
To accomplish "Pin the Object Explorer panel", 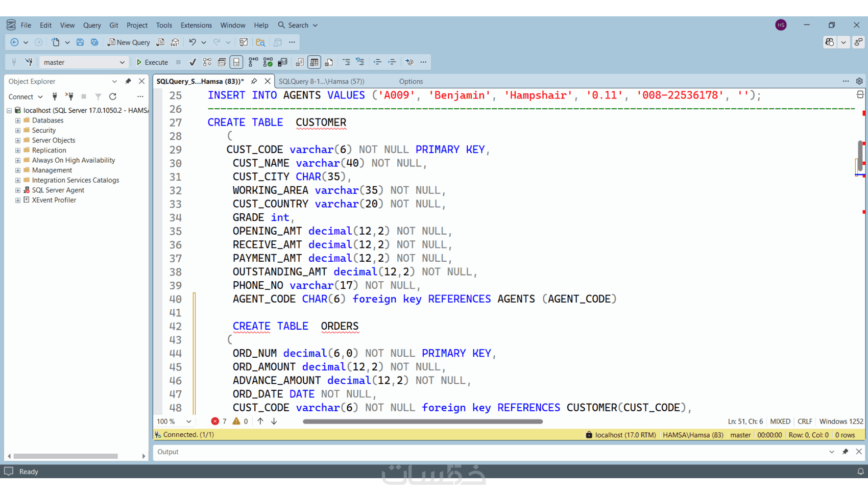I will (128, 81).
